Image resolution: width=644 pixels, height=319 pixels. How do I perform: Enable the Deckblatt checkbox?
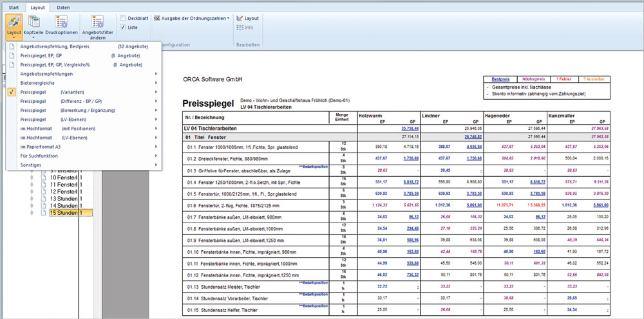pos(123,19)
